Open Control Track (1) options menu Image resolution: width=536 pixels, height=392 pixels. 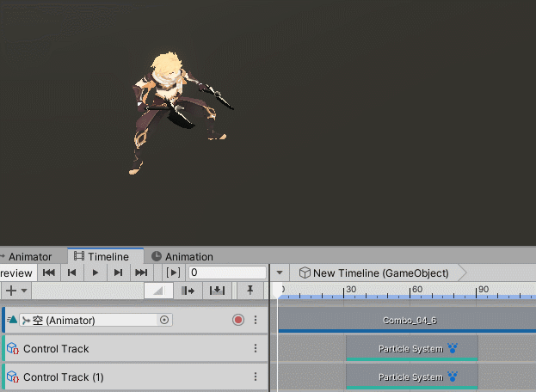(256, 377)
